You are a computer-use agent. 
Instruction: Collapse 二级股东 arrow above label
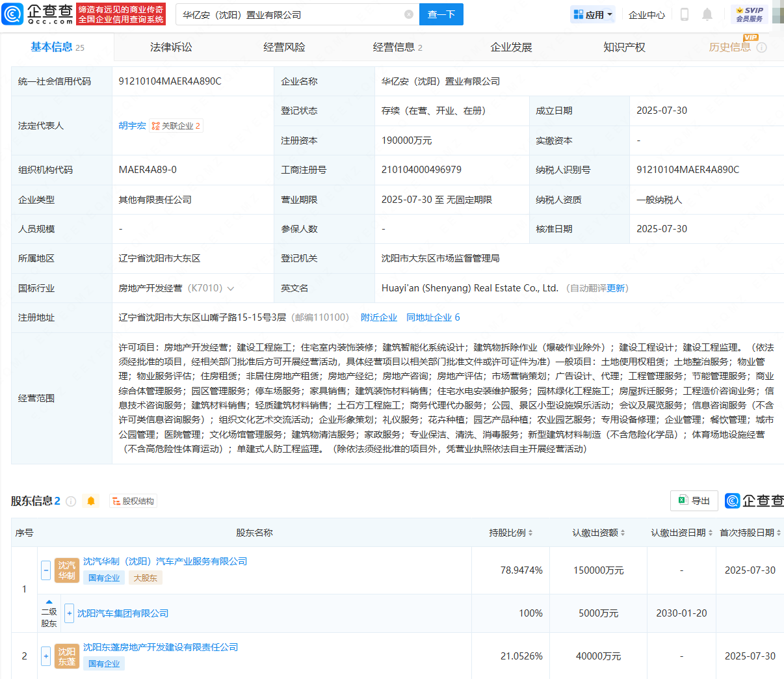(49, 602)
